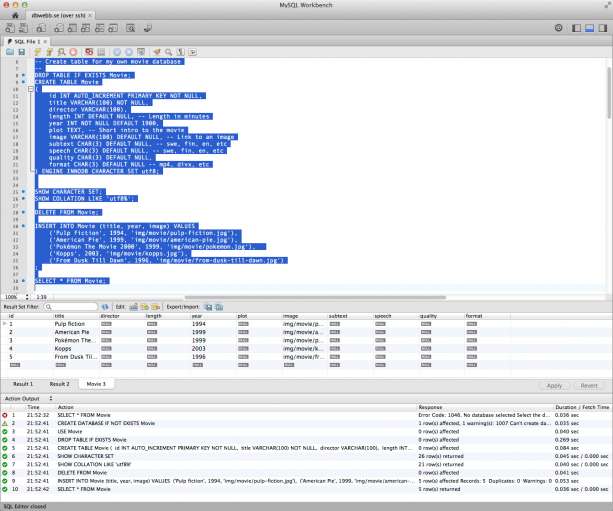The width and height of the screenshot is (613, 511).
Task: Click into the Result Set Filter field
Action: pyautogui.click(x=70, y=307)
